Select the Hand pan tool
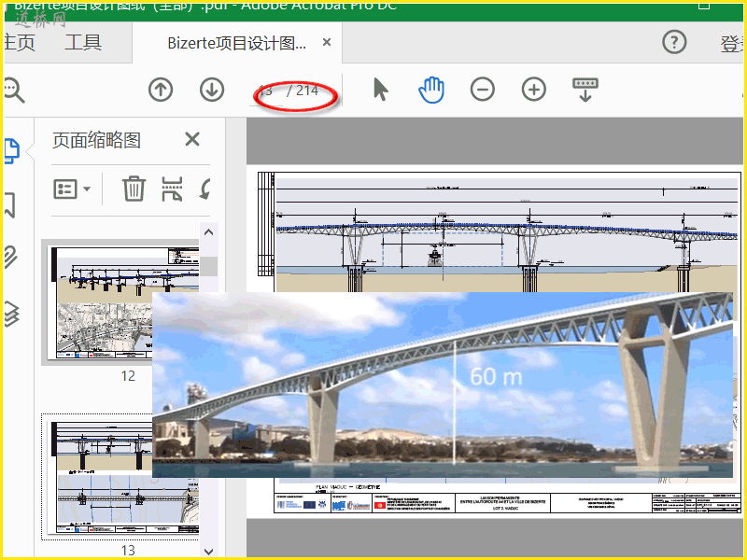This screenshot has height=560, width=747. [x=431, y=90]
